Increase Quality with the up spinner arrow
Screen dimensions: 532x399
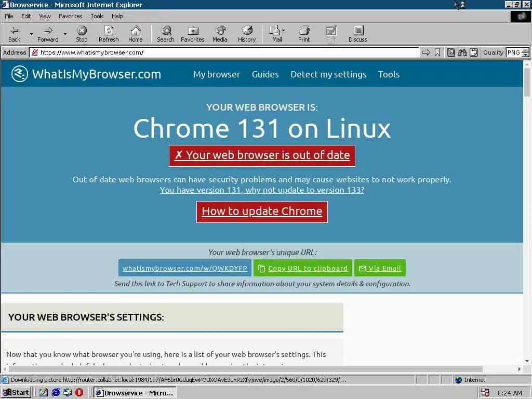tap(526, 50)
